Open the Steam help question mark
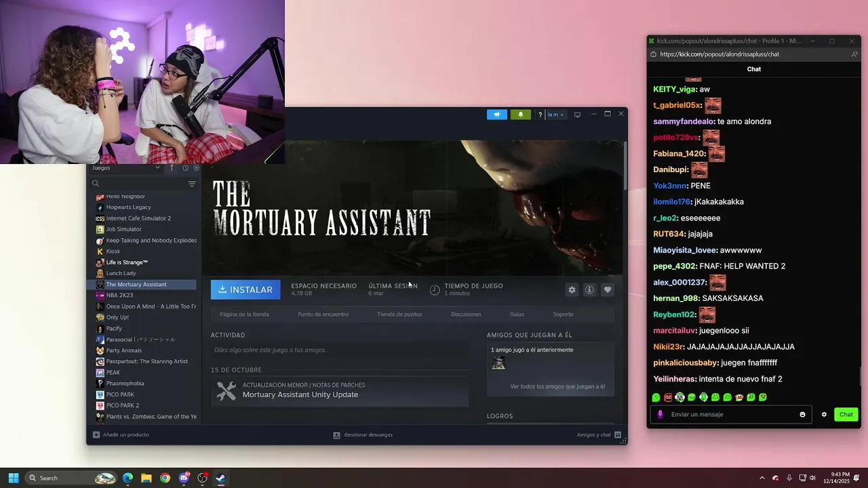Viewport: 868px width, 488px height. (x=540, y=115)
